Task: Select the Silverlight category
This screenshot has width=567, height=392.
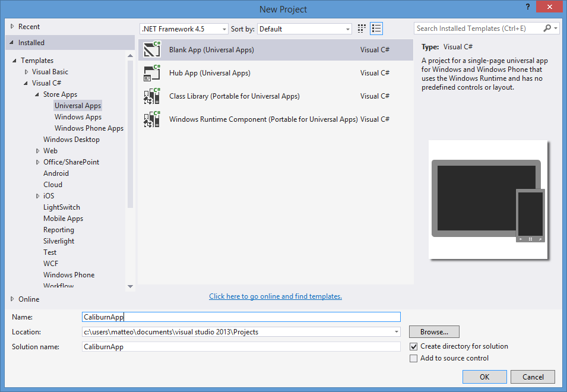Action: click(59, 241)
